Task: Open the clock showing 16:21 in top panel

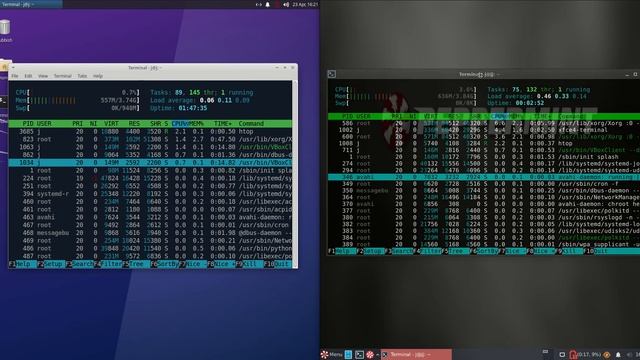Action: (305, 4)
